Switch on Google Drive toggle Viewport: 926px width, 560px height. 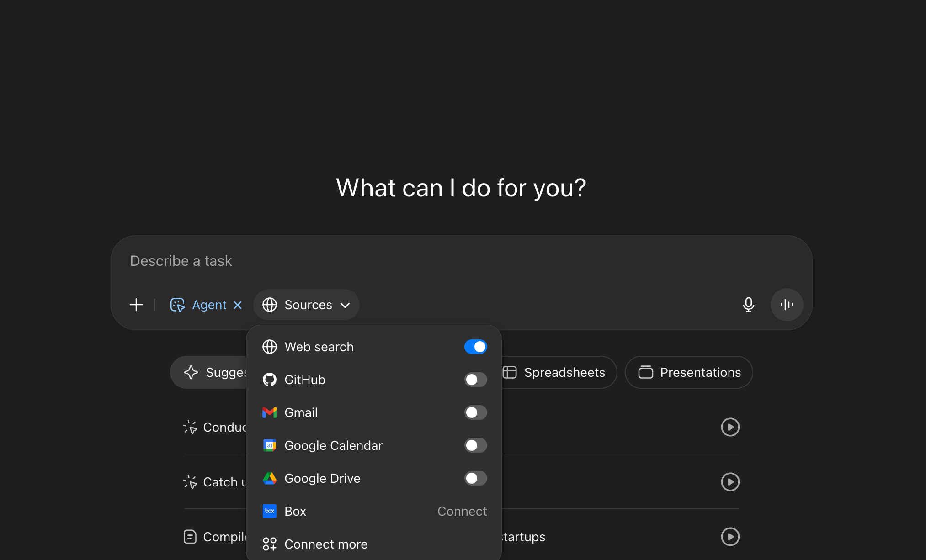(475, 478)
